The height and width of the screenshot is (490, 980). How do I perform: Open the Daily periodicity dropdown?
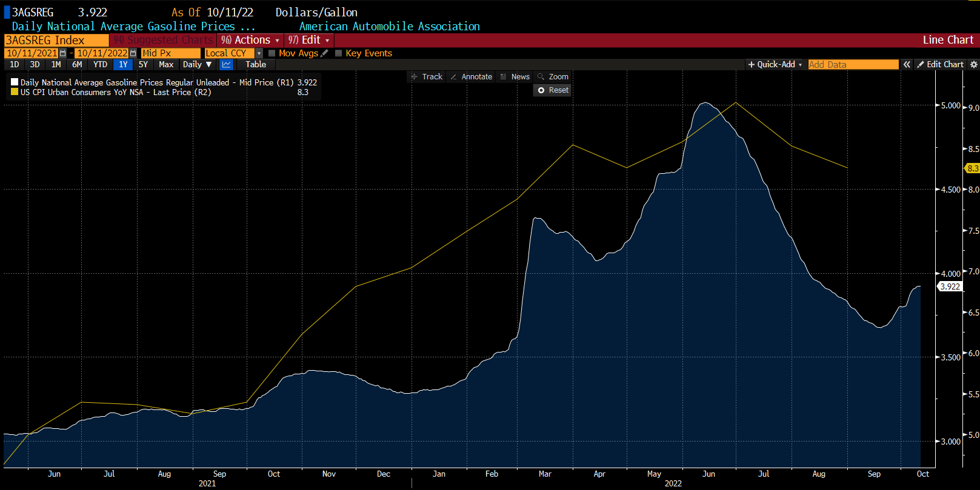(x=197, y=64)
